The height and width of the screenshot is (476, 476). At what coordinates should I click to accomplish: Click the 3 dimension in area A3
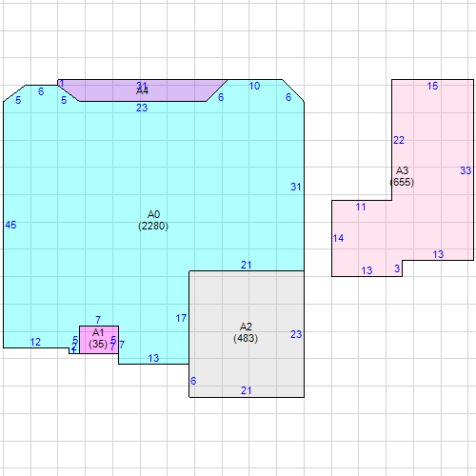(397, 268)
